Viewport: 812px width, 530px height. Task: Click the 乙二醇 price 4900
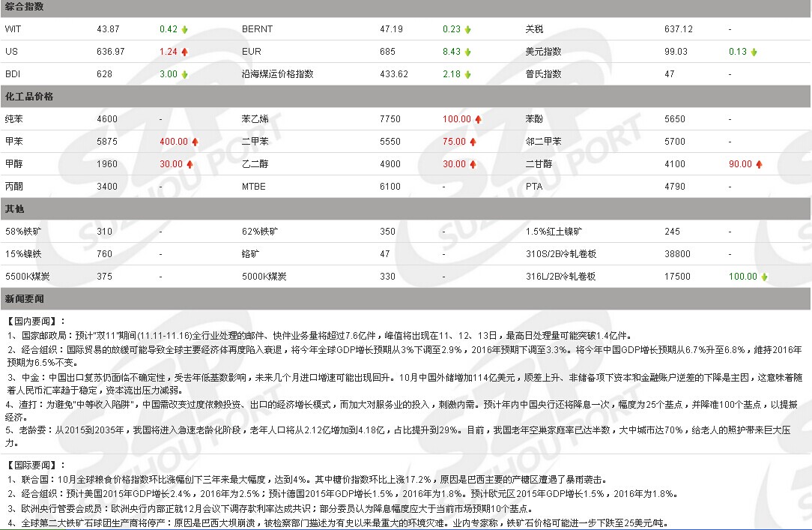390,163
